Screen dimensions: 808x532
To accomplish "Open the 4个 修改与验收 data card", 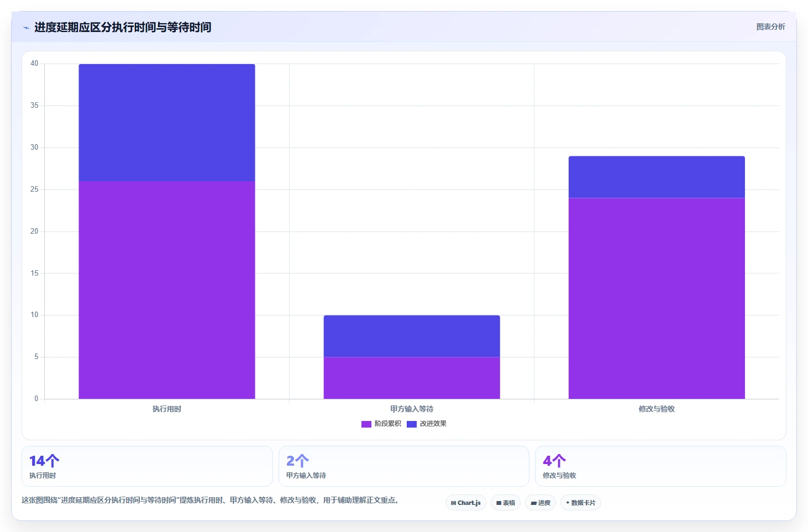I will pyautogui.click(x=660, y=466).
